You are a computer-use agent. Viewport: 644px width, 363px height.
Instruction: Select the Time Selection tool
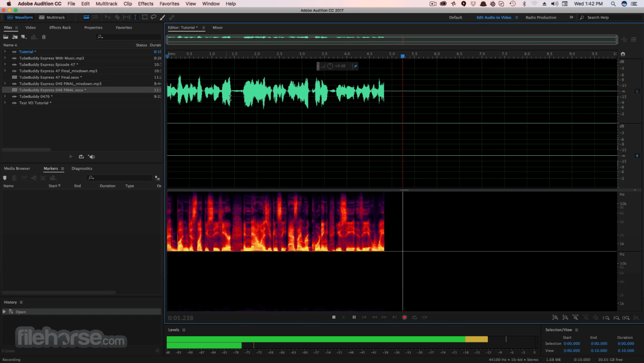[135, 17]
